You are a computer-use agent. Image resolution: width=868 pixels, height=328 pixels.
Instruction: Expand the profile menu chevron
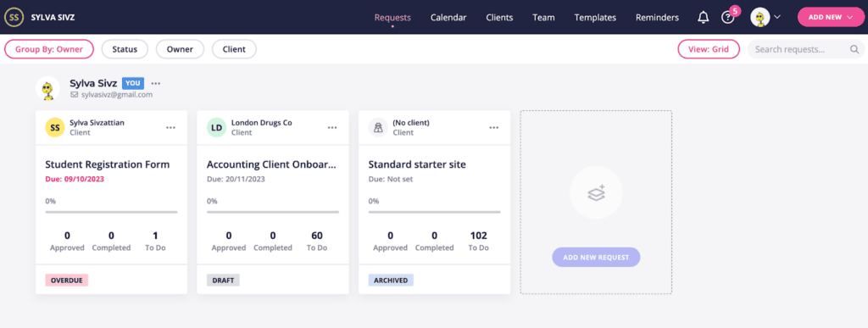[x=777, y=17]
